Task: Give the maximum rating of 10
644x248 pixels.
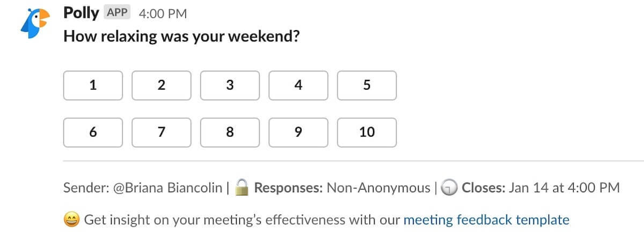Action: (367, 132)
